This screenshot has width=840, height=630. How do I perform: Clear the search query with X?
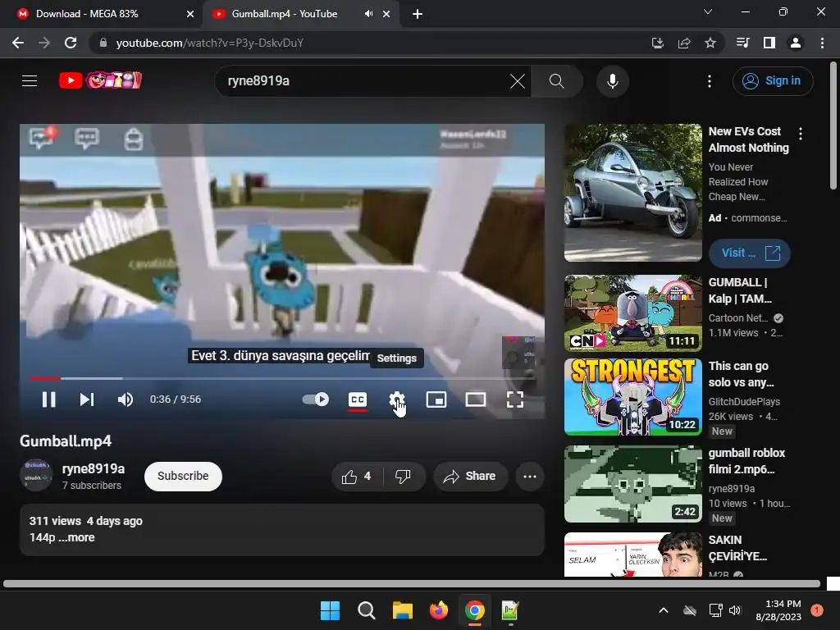pos(518,81)
